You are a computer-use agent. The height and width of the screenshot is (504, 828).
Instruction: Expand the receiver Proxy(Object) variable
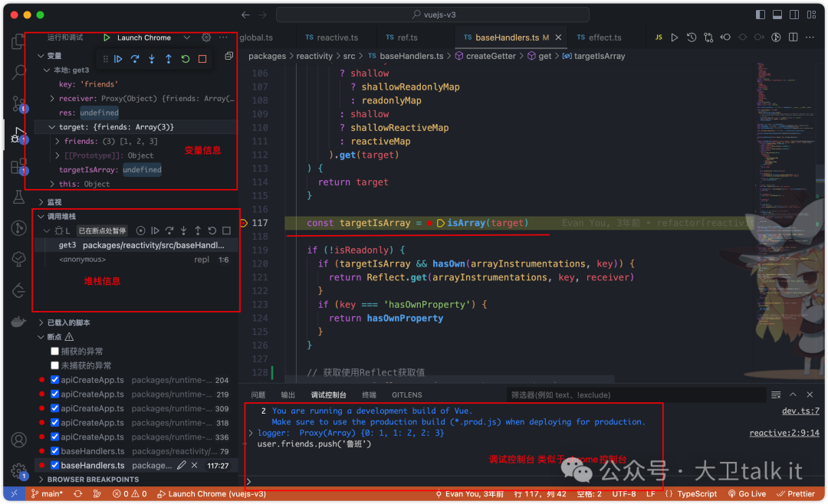pos(52,99)
